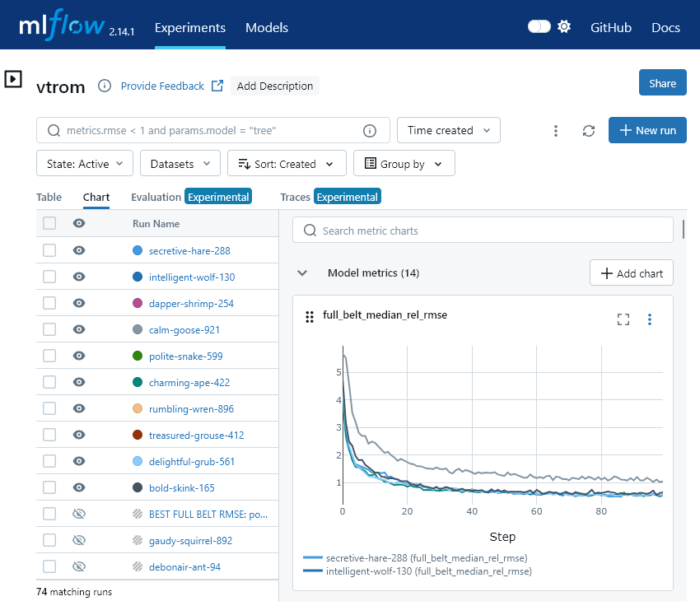Collapse the Model metrics section
The image size is (700, 615).
click(x=302, y=273)
